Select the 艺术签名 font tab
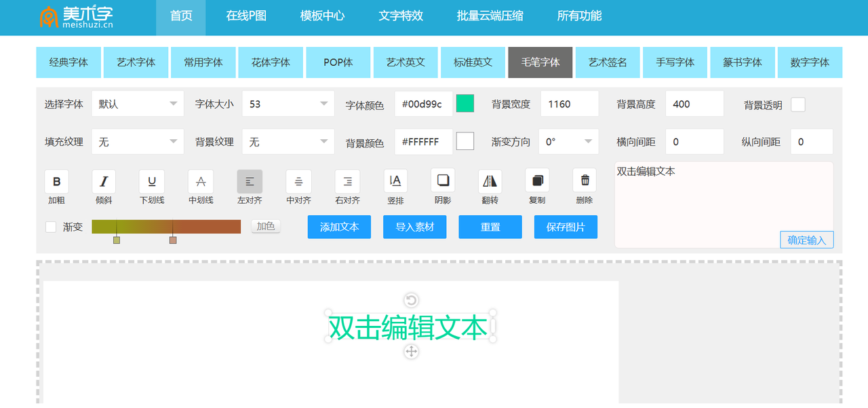 click(608, 62)
